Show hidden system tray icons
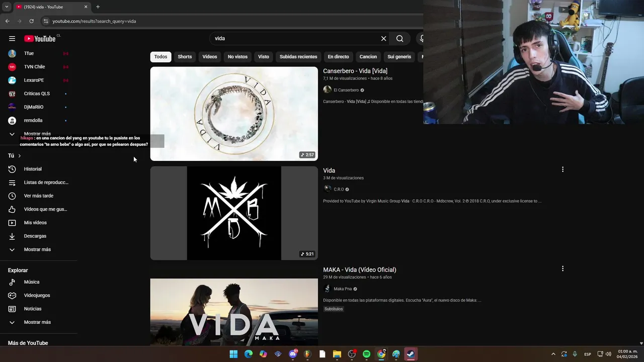This screenshot has width=644, height=362. coord(553,354)
